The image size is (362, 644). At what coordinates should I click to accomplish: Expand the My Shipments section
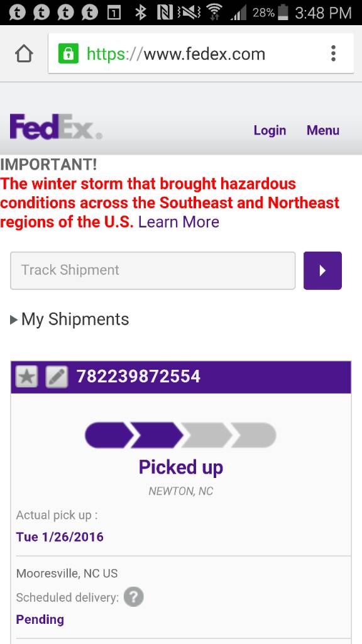69,319
